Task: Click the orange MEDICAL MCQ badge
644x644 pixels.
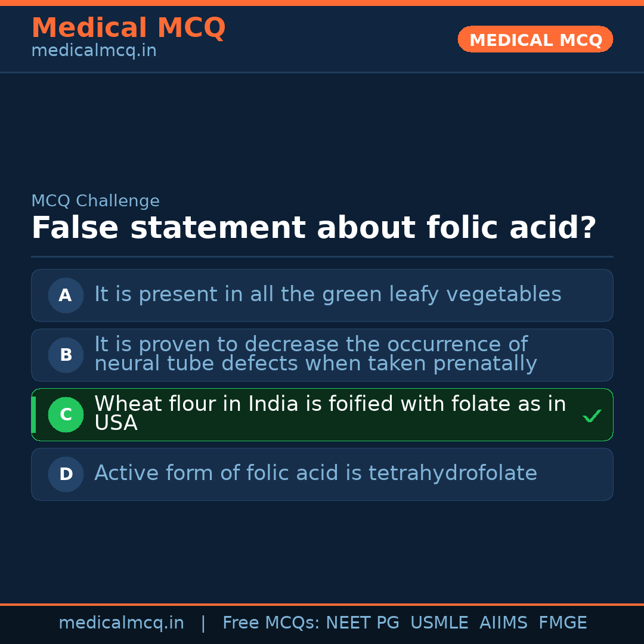Action: (x=535, y=40)
